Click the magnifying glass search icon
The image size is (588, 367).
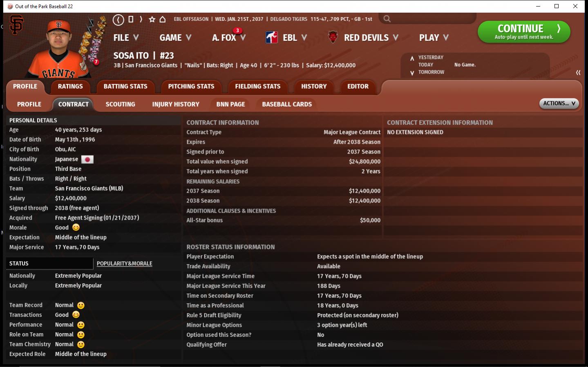click(387, 19)
